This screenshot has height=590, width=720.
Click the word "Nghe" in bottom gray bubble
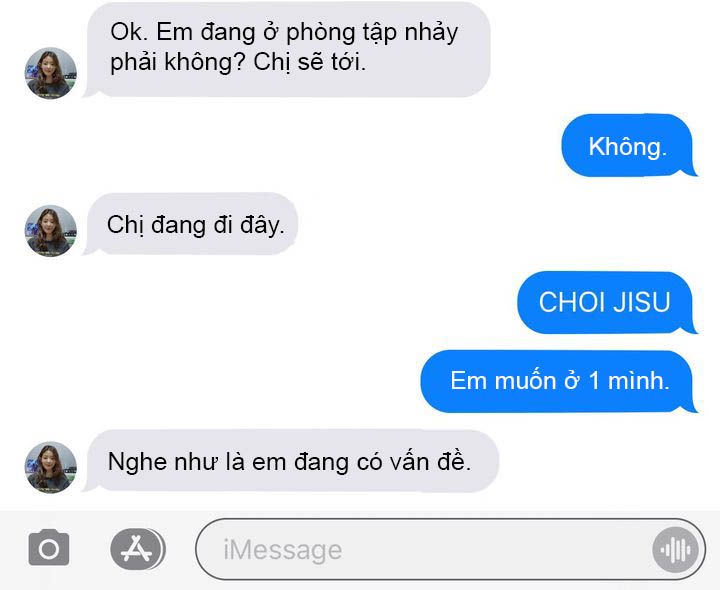[137, 462]
